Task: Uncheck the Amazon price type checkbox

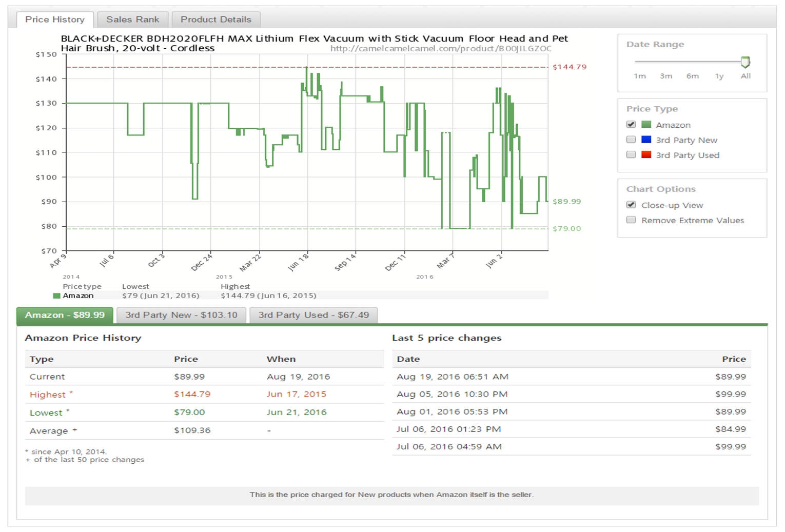Action: tap(631, 125)
